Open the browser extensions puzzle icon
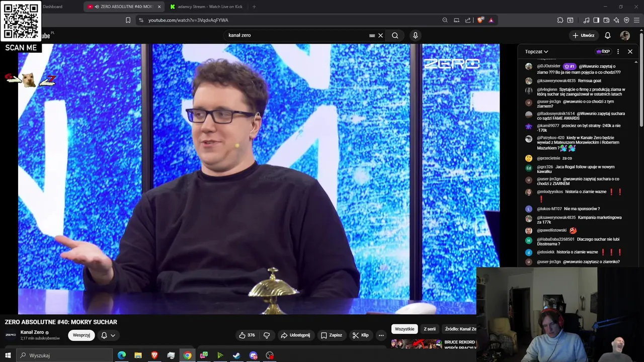 point(560,20)
